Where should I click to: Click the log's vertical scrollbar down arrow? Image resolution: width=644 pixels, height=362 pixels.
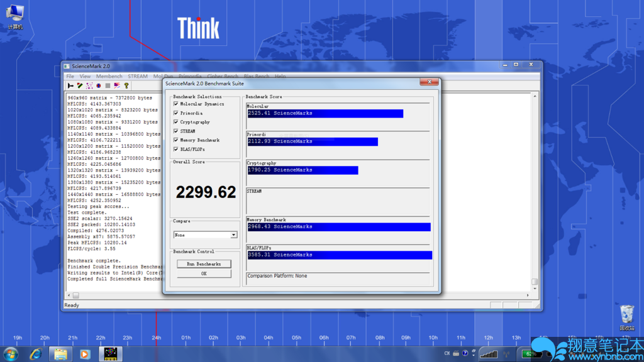tap(535, 289)
